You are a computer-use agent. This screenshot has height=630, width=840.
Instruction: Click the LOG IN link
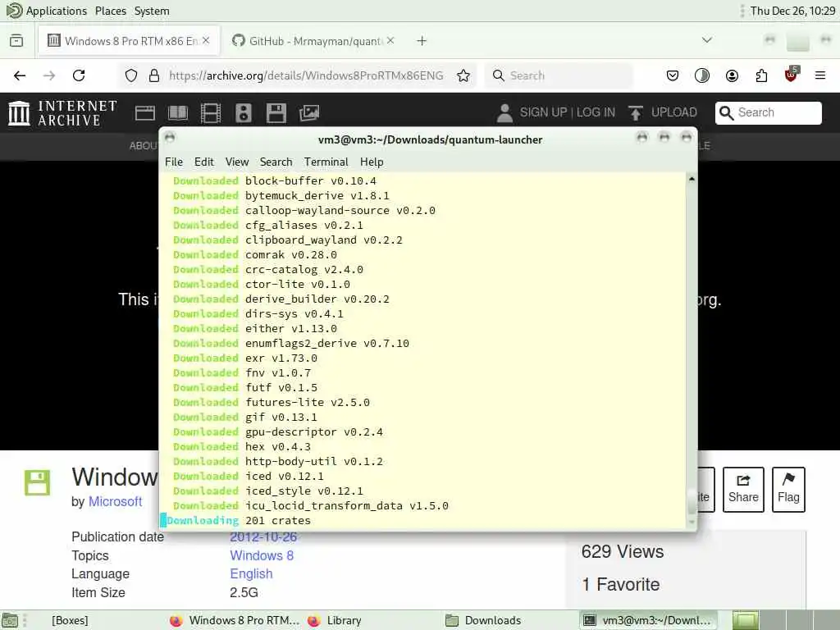pos(596,112)
